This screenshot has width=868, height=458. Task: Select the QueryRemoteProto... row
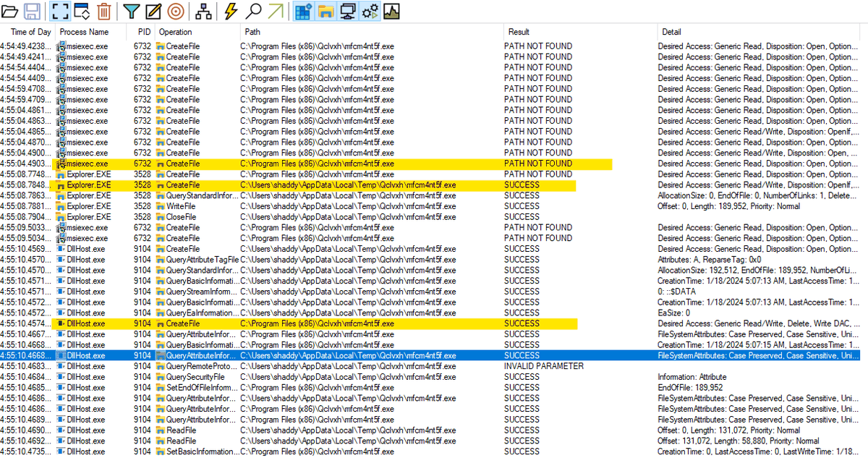point(434,366)
